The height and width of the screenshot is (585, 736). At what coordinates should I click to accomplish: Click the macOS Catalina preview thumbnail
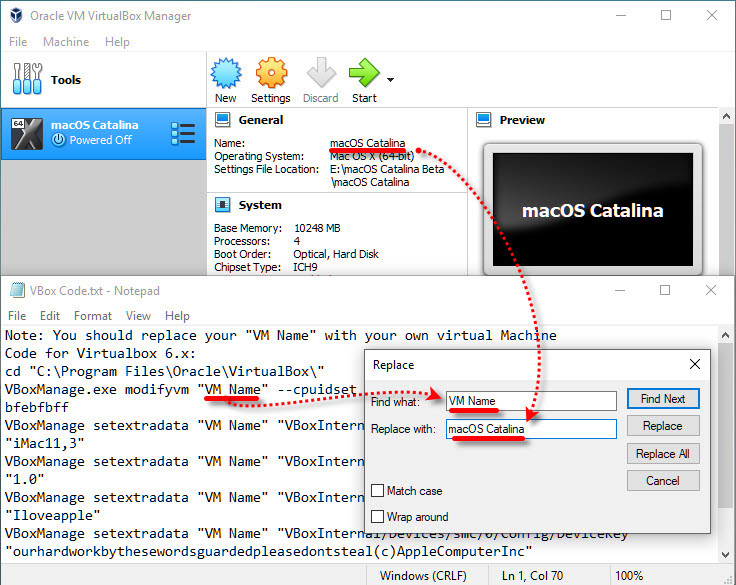(593, 209)
